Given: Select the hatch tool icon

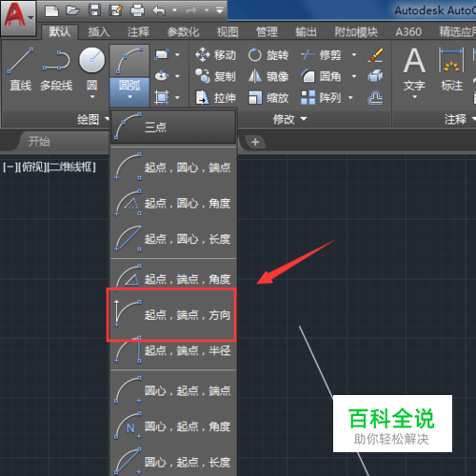Looking at the screenshot, I should click(162, 97).
